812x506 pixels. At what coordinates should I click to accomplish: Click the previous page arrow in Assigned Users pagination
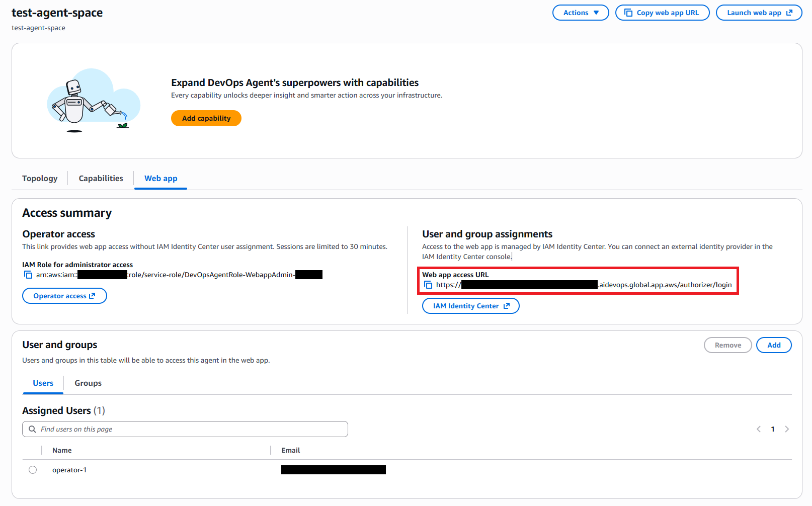[x=759, y=429]
